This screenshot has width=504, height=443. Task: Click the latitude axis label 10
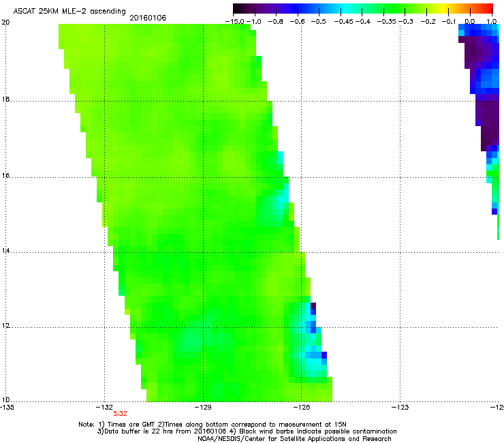tap(5, 400)
